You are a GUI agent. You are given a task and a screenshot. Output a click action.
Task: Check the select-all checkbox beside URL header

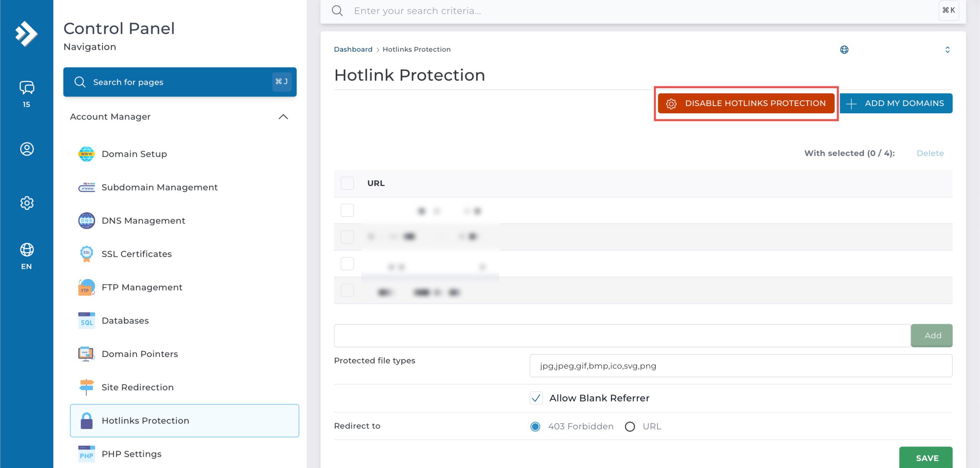click(347, 183)
